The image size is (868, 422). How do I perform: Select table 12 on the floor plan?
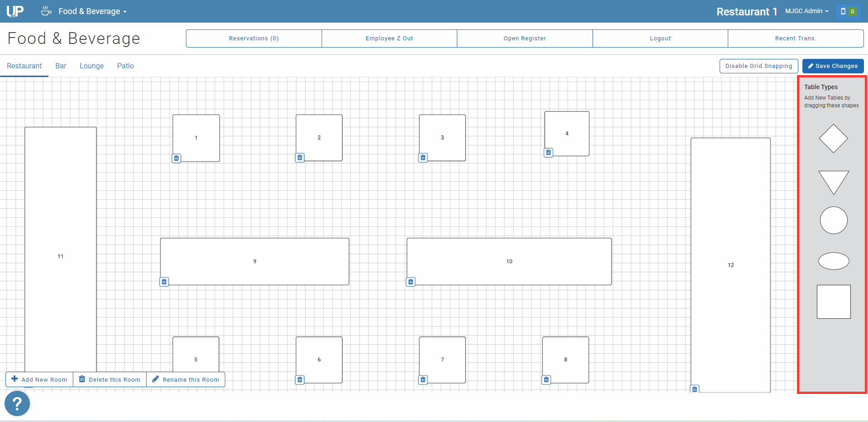pos(730,265)
